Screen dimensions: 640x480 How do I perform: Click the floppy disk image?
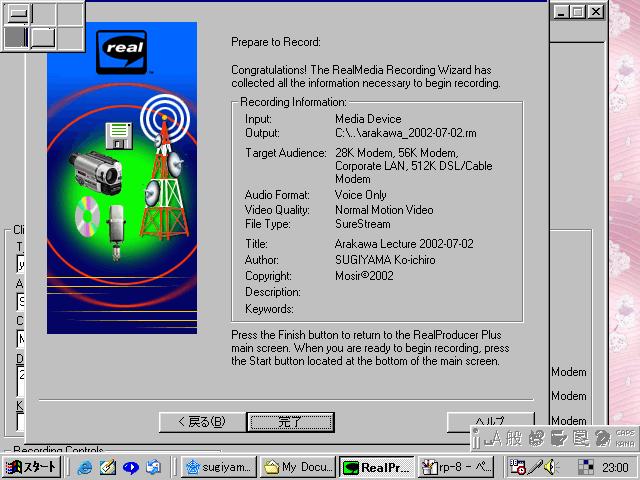pos(119,136)
